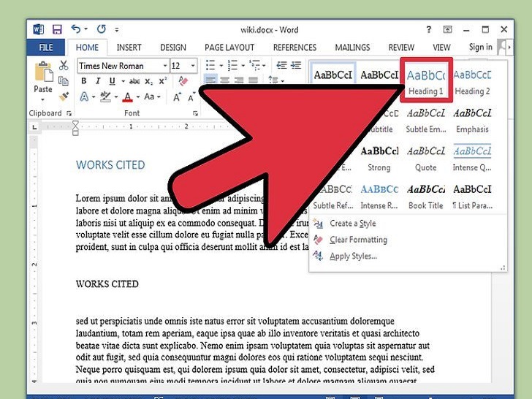
Task: Click the Copy icon
Action: pos(64,80)
